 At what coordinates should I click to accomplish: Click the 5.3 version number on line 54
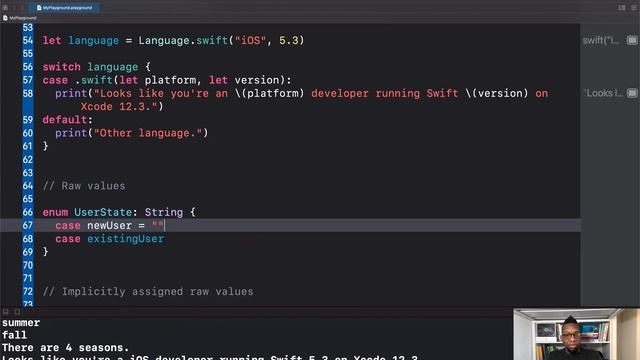[289, 40]
